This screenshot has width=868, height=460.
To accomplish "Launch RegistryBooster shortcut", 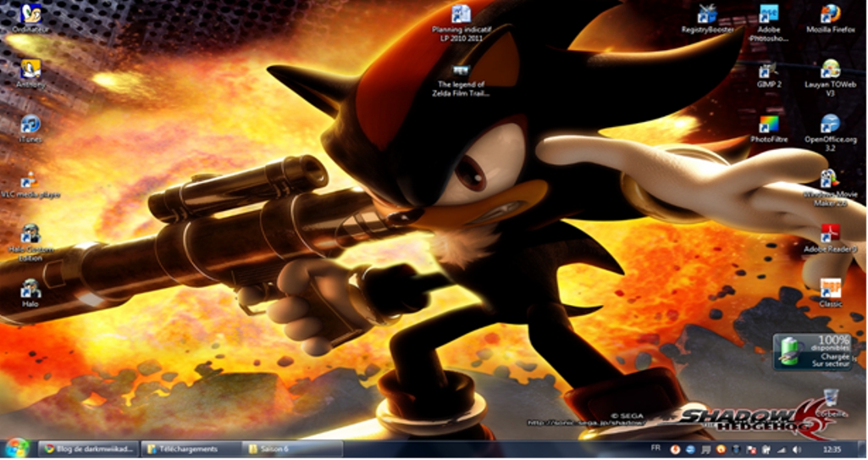I will point(707,19).
